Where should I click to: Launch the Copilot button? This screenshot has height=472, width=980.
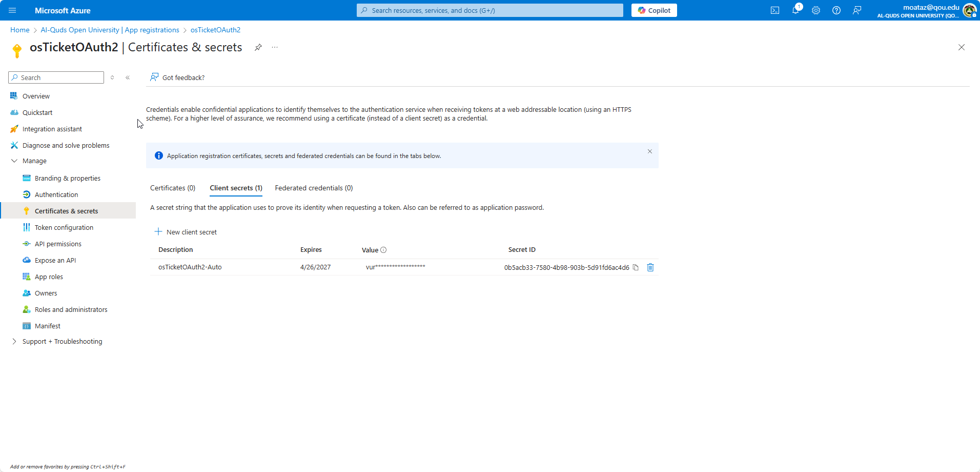click(654, 10)
